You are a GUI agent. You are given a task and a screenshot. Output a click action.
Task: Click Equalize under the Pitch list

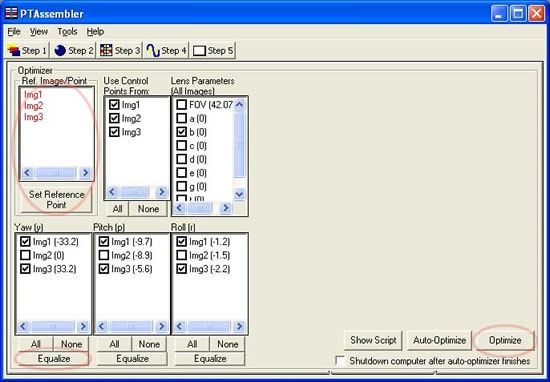pos(132,359)
